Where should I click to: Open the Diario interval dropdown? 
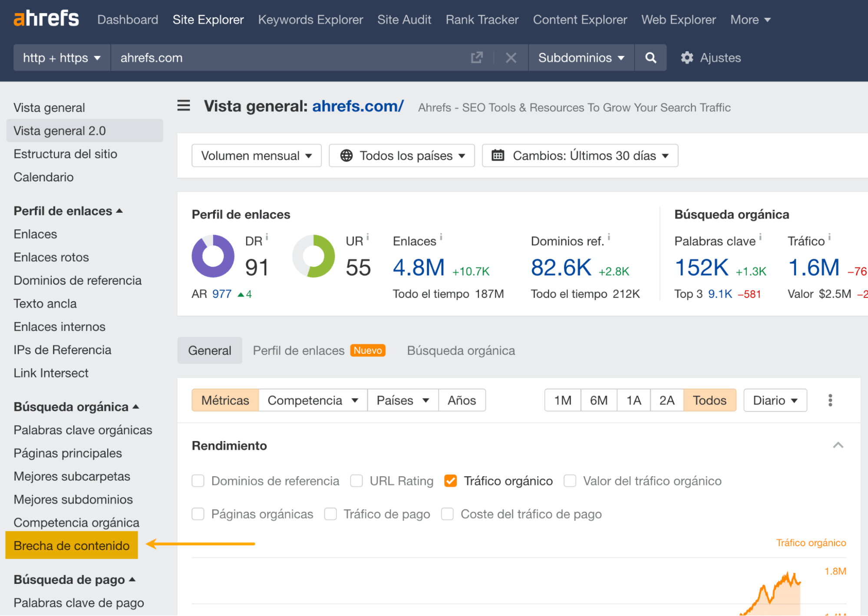click(775, 400)
